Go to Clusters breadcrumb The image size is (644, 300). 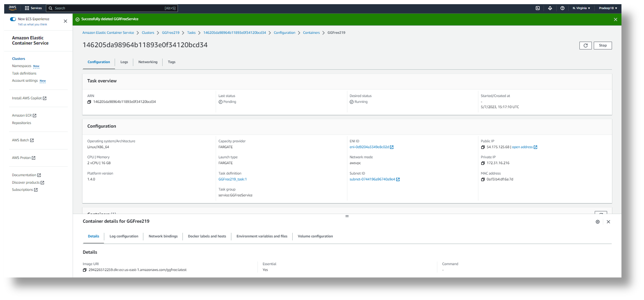tap(148, 33)
